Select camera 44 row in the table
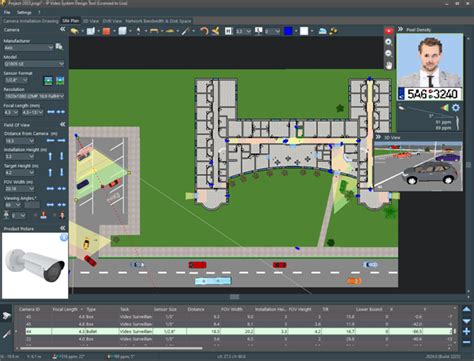This screenshot has width=474, height=361. click(x=239, y=331)
